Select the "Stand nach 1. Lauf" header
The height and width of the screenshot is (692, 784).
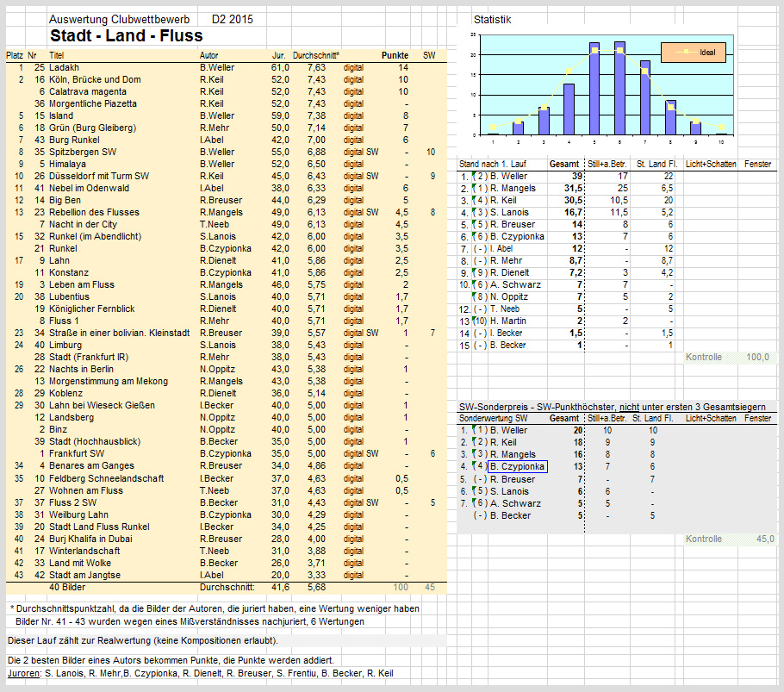coord(493,164)
